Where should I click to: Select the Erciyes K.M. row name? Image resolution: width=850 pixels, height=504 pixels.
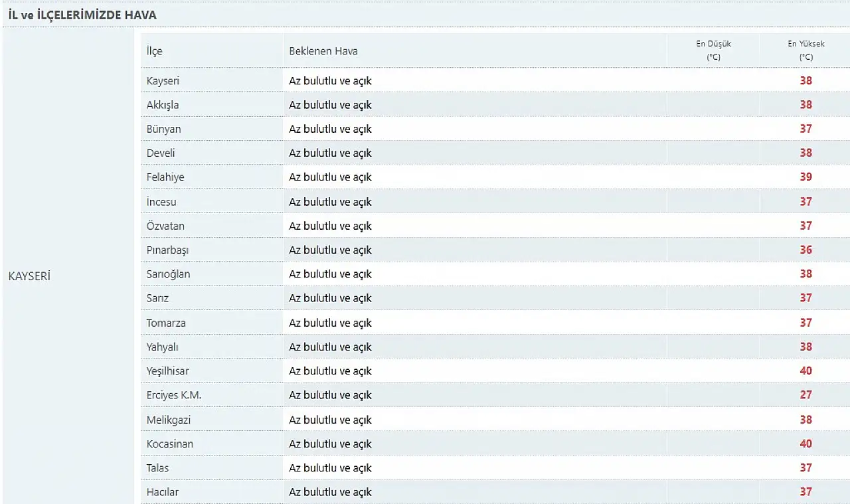[x=173, y=394]
